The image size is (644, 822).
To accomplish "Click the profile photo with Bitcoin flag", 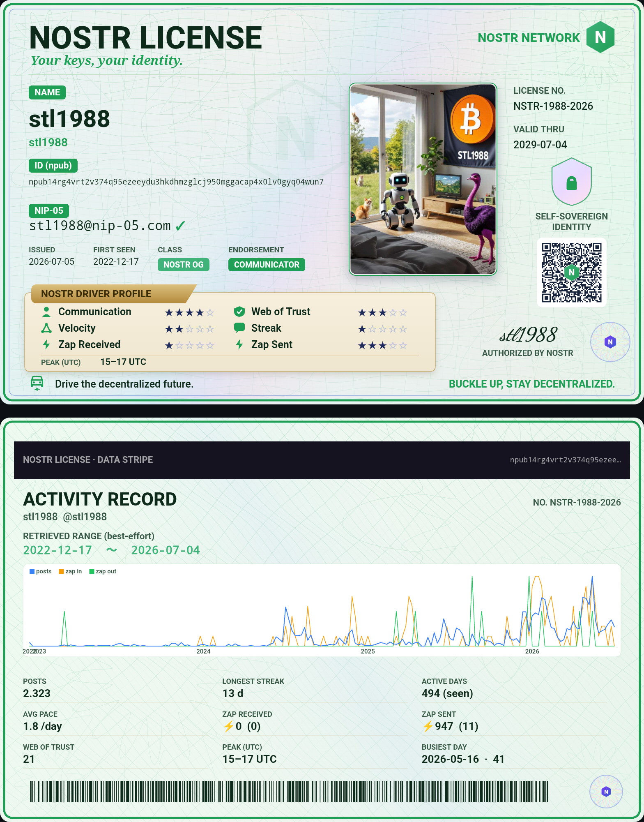I will coord(423,179).
